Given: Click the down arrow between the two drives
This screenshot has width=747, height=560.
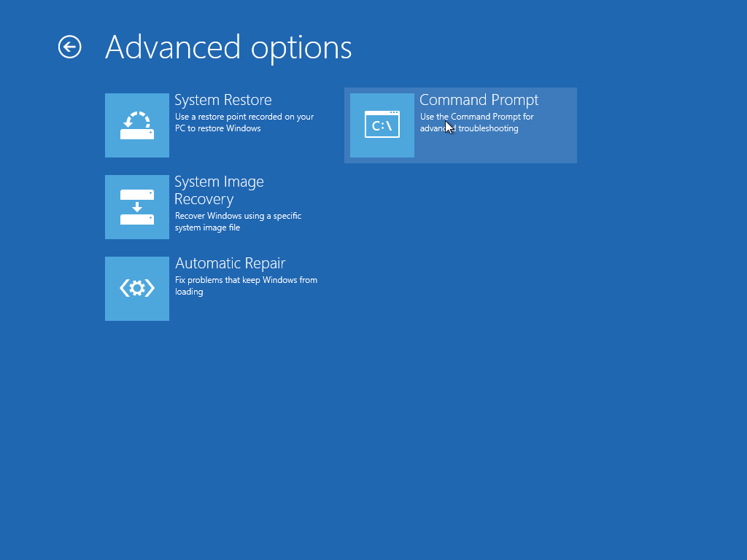Looking at the screenshot, I should [137, 207].
